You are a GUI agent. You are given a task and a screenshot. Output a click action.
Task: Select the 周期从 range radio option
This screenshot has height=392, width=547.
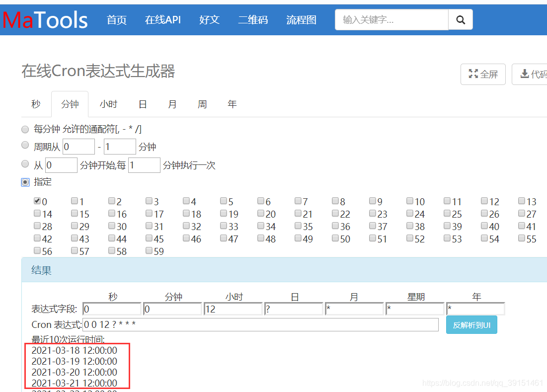[25, 145]
